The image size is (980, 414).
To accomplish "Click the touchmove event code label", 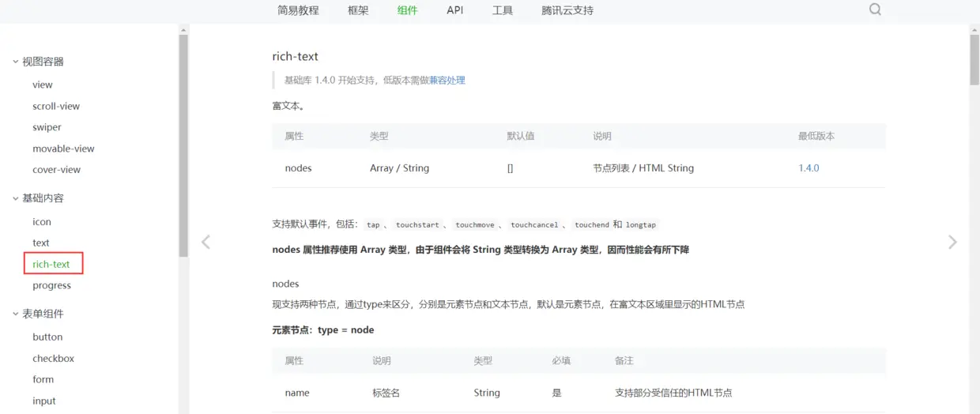I will tap(475, 224).
